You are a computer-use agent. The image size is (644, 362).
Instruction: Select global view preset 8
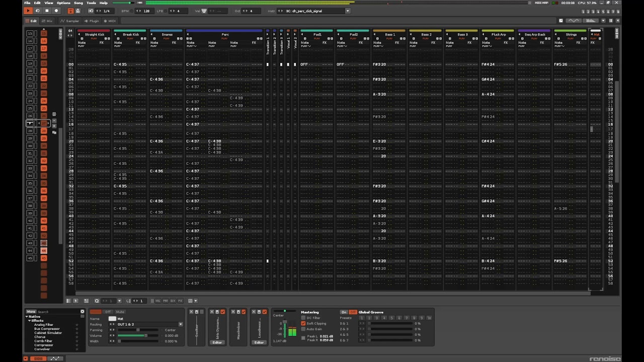click(x=618, y=12)
